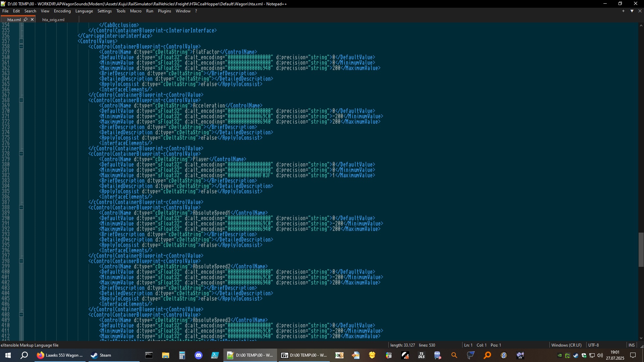Screen dimensions: 644x362
Task: Open the Plugins menu
Action: tap(164, 11)
